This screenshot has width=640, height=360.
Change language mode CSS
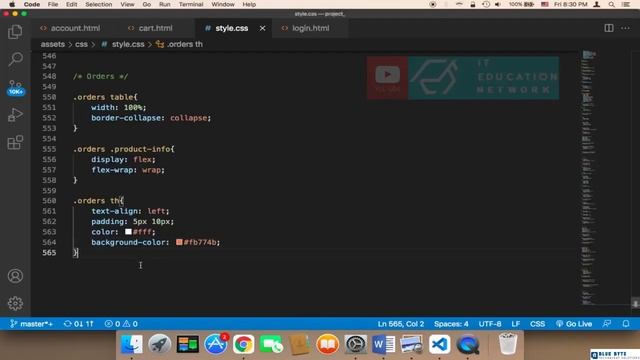click(537, 324)
